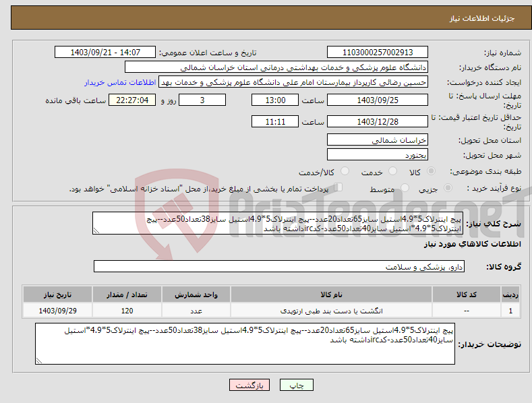532x403 pixels.
Task: Click the اطلاعات کالاهای مورد نیاز heading
Action: (x=472, y=244)
